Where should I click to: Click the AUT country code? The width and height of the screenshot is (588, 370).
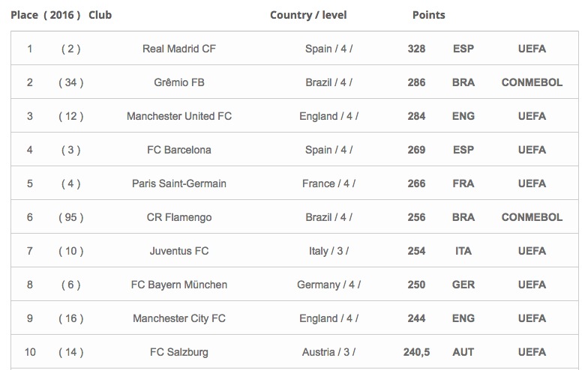pos(463,352)
